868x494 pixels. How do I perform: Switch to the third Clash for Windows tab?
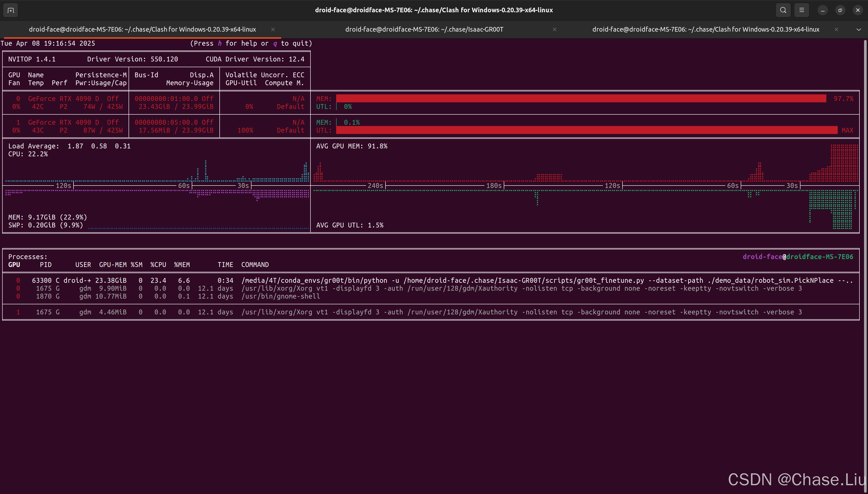[705, 29]
